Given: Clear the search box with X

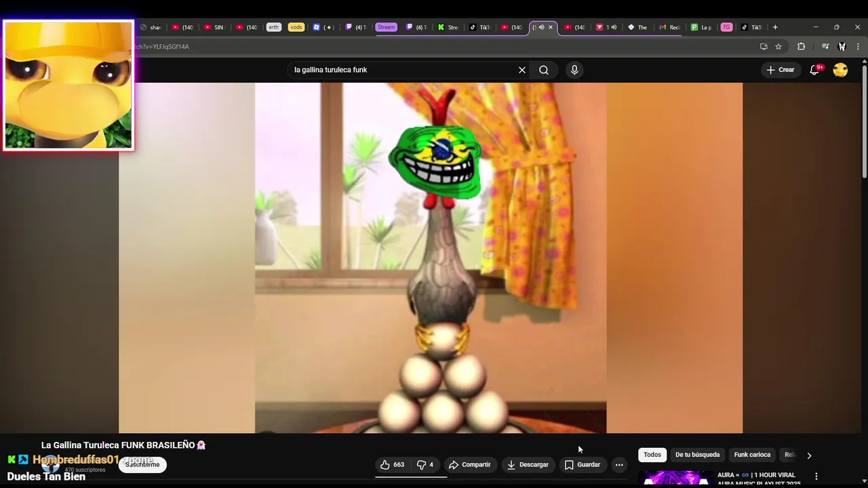Looking at the screenshot, I should pyautogui.click(x=522, y=70).
